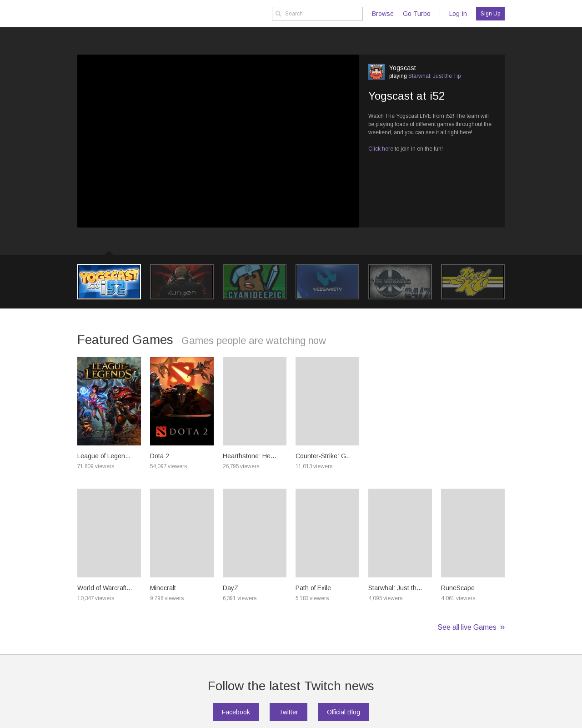Click the League of Legen... game title
The width and height of the screenshot is (582, 728).
[x=104, y=456]
